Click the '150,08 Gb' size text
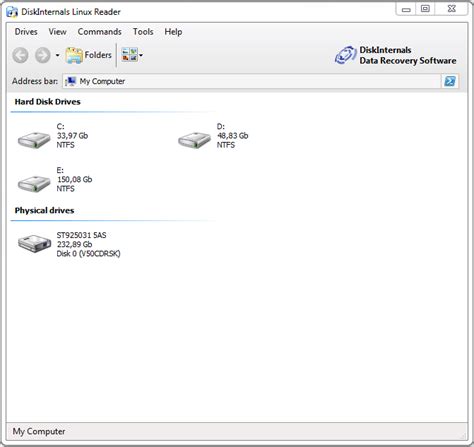 (x=74, y=179)
